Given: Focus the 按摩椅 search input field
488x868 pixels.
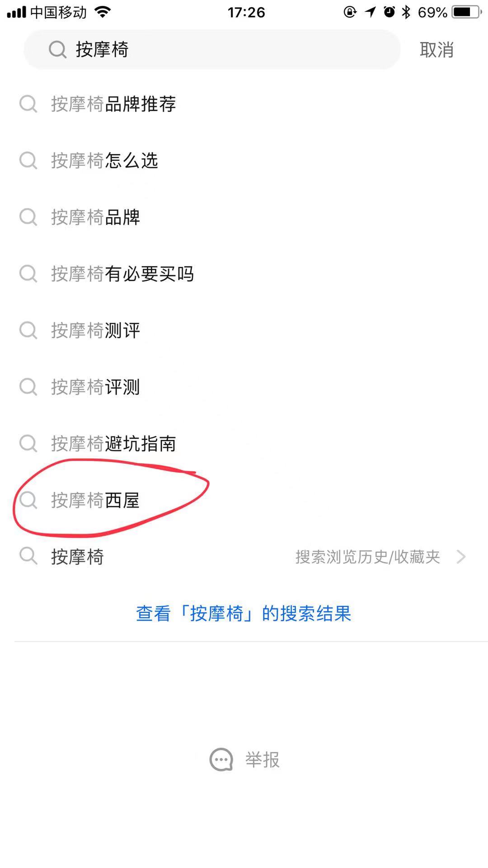Looking at the screenshot, I should tap(226, 50).
